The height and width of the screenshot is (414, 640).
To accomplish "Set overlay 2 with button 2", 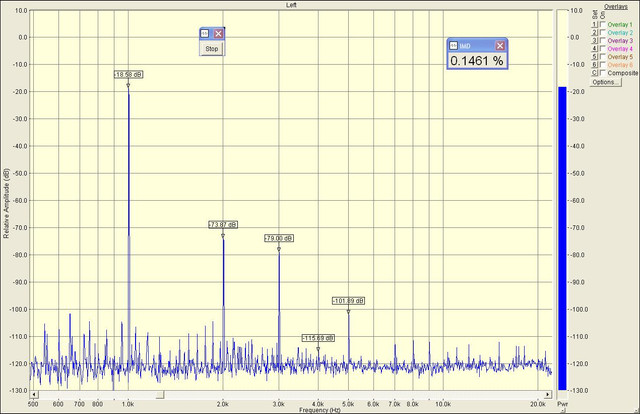I will (x=595, y=33).
